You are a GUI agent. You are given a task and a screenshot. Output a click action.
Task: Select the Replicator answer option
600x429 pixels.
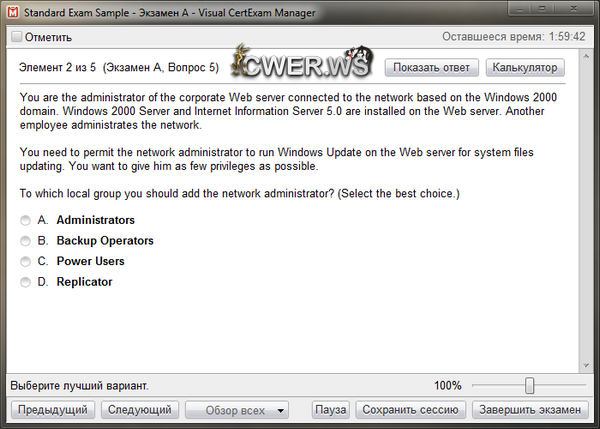25,283
